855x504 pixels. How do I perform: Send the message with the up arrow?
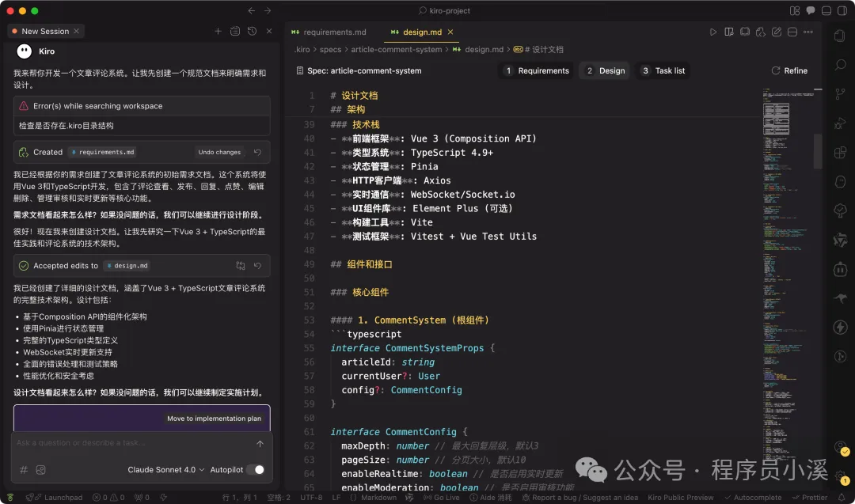[260, 444]
